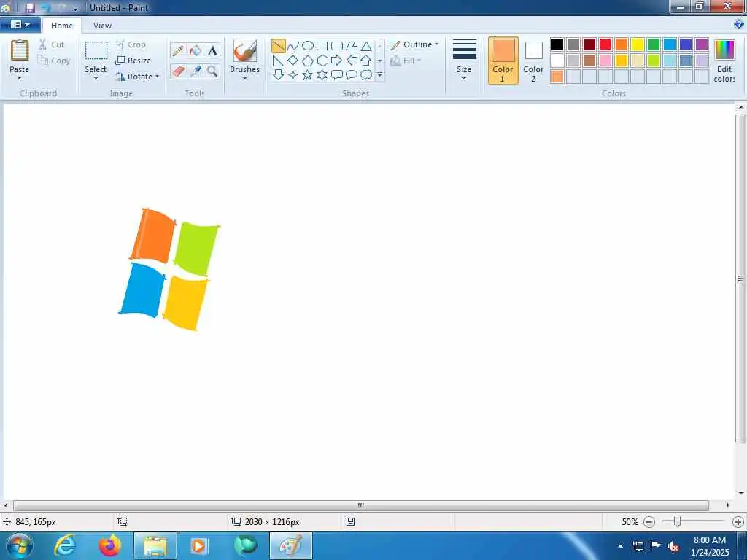Viewport: 747px width, 560px height.
Task: Select the Triangle shape
Action: click(x=366, y=46)
